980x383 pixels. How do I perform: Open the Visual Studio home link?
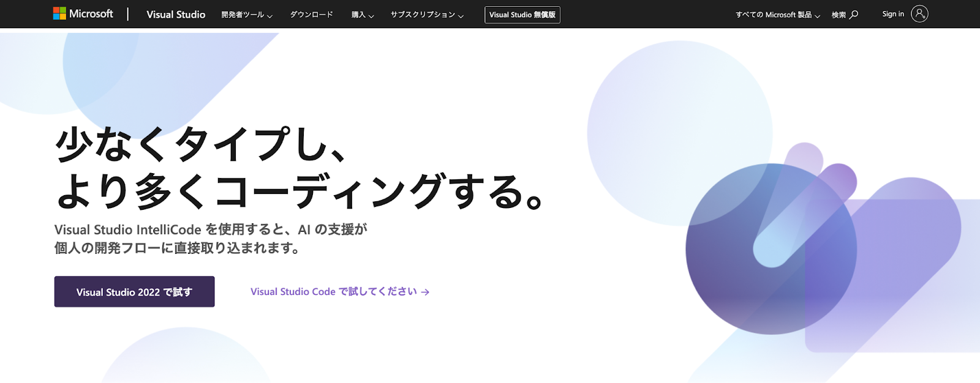click(176, 14)
